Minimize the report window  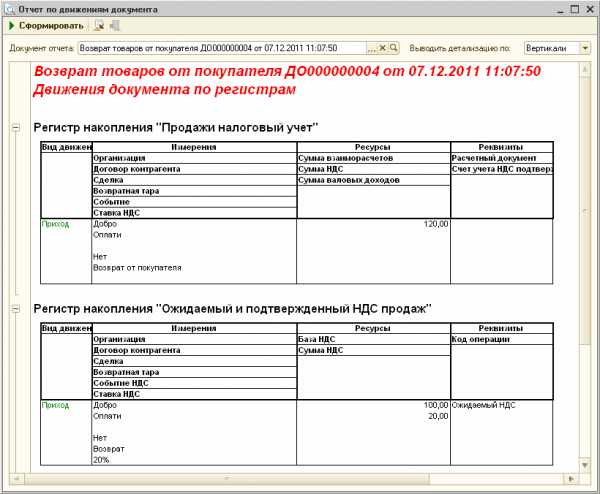pyautogui.click(x=561, y=9)
